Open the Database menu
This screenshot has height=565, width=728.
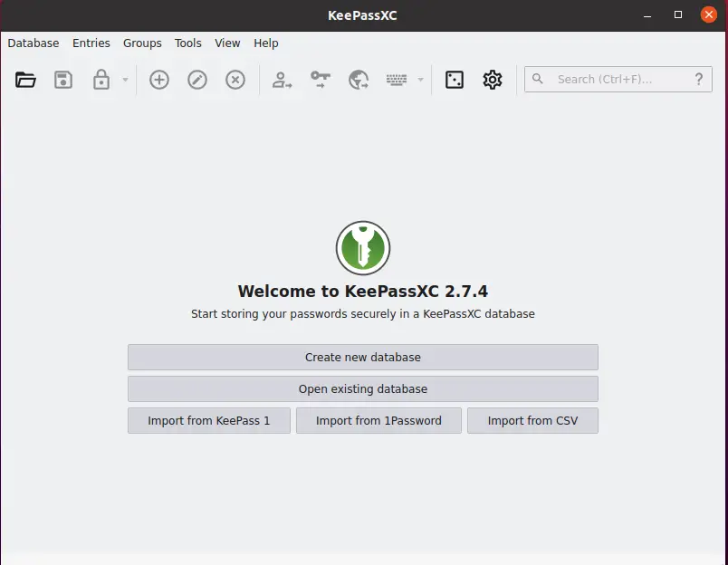tap(34, 43)
